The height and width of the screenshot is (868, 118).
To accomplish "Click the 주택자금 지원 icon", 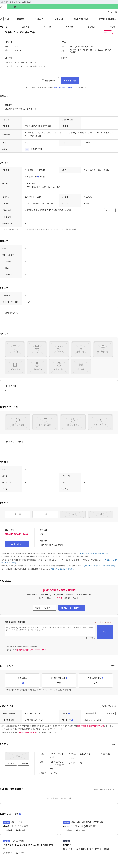I will coord(15,367).
